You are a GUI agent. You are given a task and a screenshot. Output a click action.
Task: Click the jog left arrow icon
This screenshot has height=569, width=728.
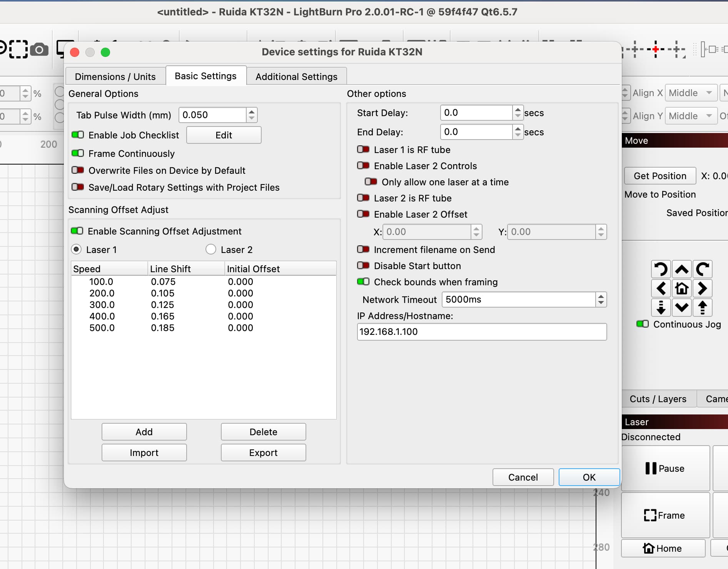tap(661, 288)
